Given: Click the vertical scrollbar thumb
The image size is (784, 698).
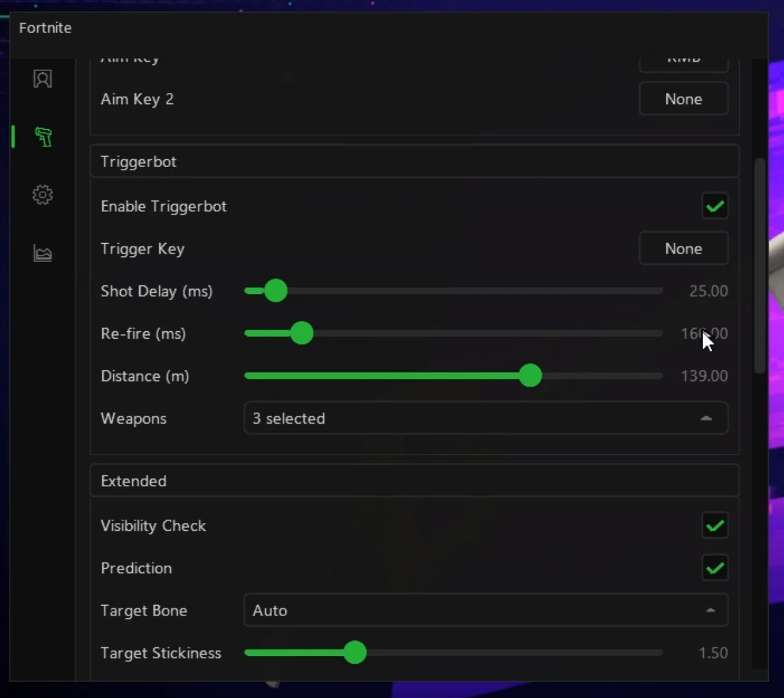Looking at the screenshot, I should click(x=759, y=265).
